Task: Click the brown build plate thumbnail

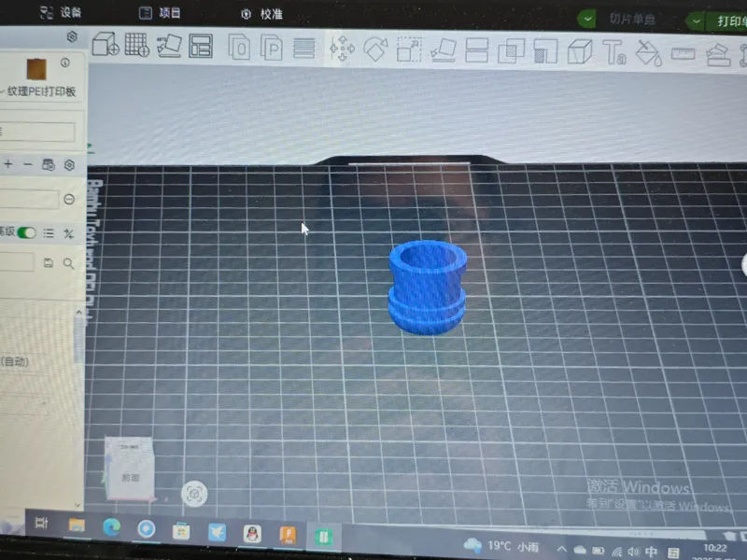Action: (36, 69)
